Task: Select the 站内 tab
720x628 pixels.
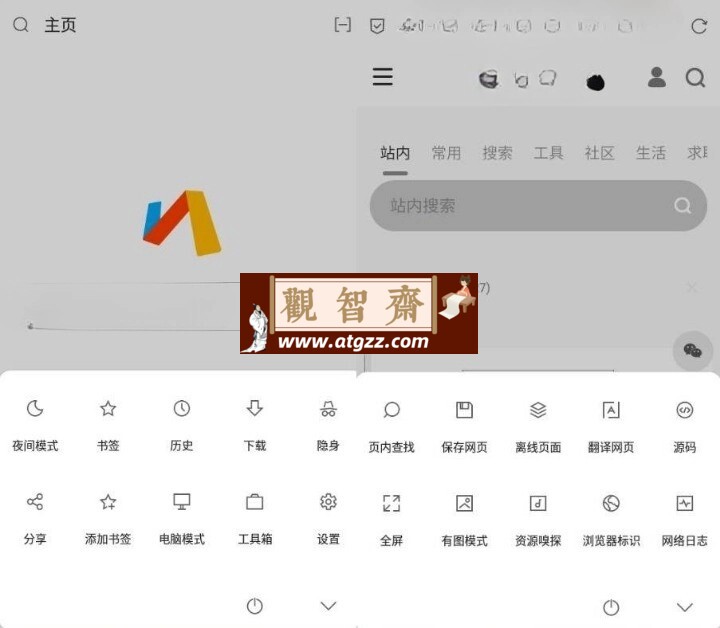Action: click(x=395, y=153)
